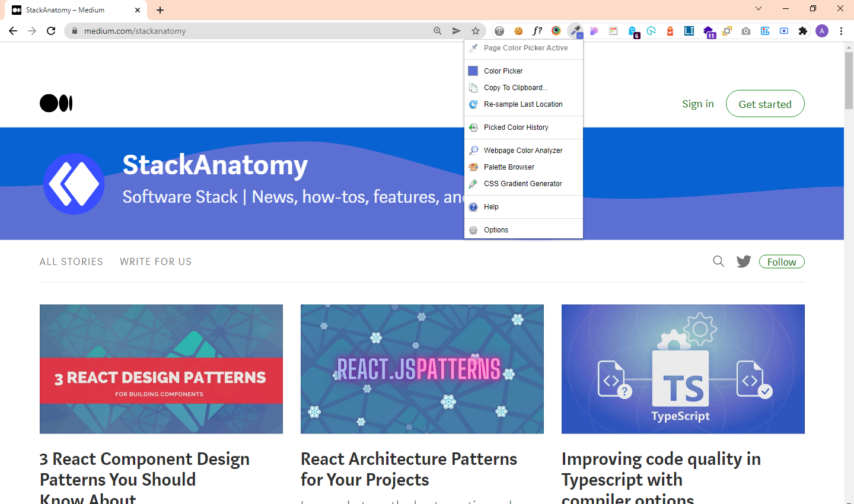Click the colorful eye extension icon
854x504 pixels.
click(556, 31)
